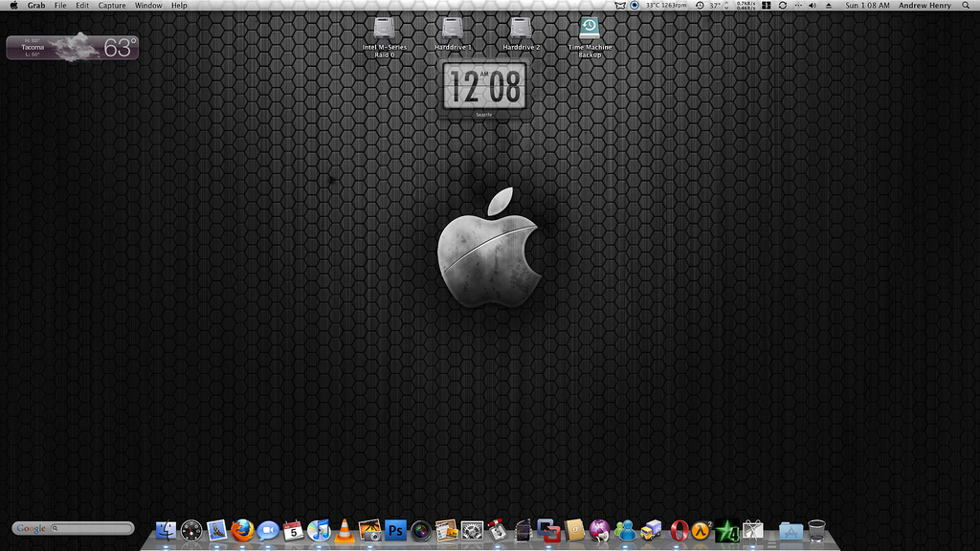Open Spotlight search magnifier
This screenshot has height=551, width=980.
pyautogui.click(x=966, y=5)
